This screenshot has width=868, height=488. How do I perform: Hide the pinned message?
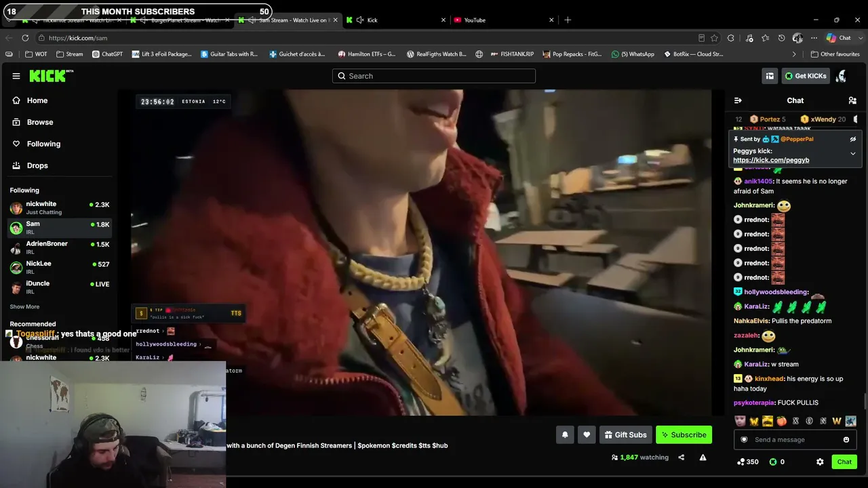(x=853, y=139)
